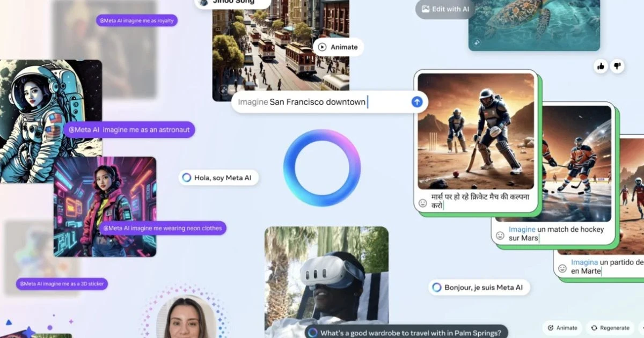
Task: Click imagine me as a 3D sticker prompt
Action: (62, 284)
